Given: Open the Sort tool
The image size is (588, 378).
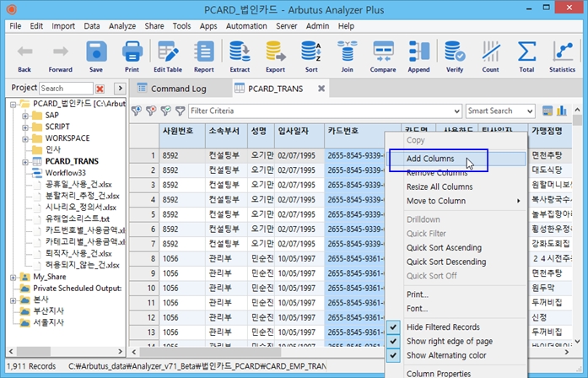Looking at the screenshot, I should pos(311,57).
